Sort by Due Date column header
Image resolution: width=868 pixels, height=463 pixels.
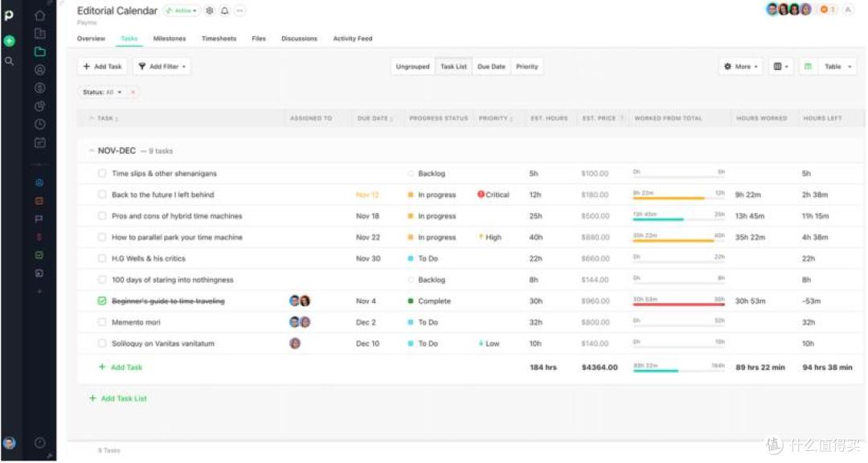pyautogui.click(x=375, y=118)
